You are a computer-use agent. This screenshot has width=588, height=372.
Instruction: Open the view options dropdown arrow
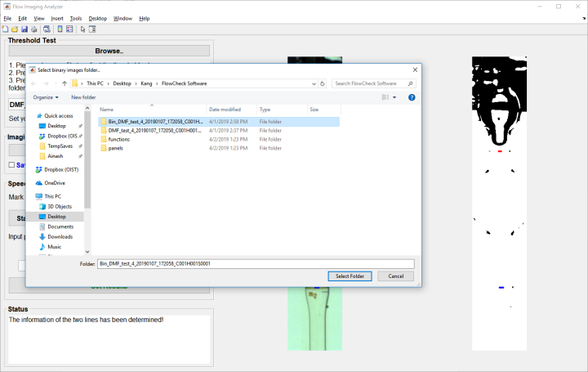point(394,97)
